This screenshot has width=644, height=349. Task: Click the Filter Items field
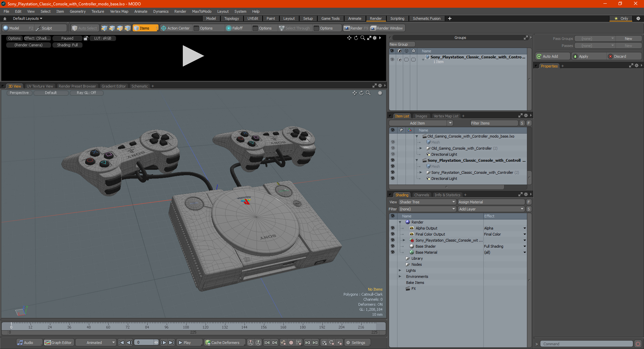click(494, 123)
